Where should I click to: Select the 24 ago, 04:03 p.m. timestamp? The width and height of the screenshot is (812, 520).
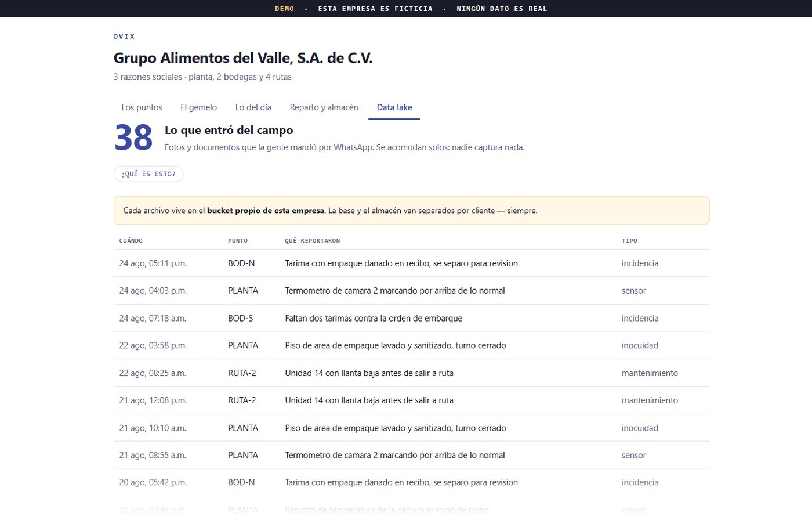click(153, 291)
